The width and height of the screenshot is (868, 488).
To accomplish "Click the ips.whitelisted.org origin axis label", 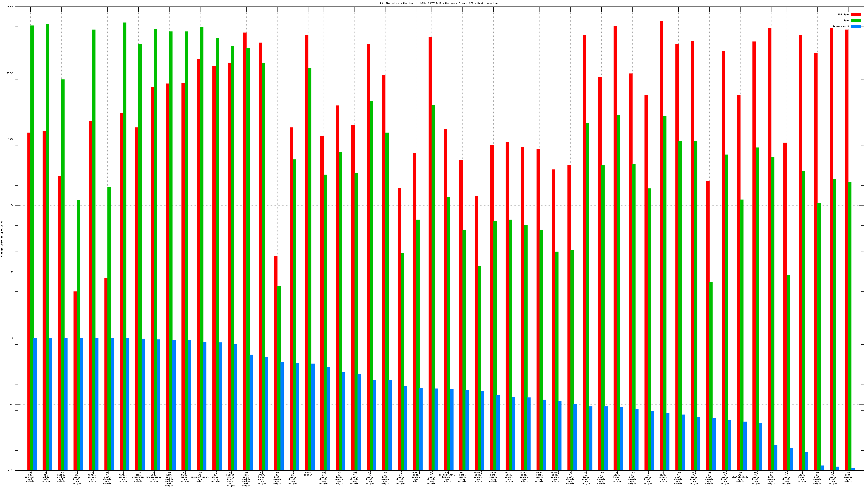I will point(740,477).
